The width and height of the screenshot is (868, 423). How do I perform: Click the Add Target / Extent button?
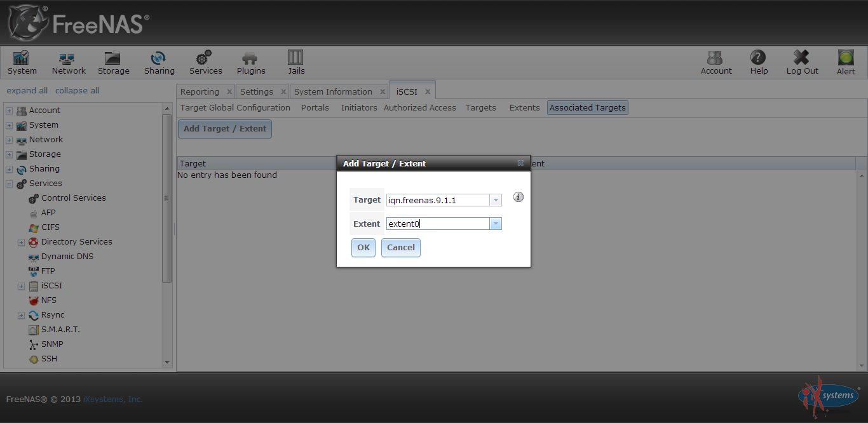[x=225, y=129]
